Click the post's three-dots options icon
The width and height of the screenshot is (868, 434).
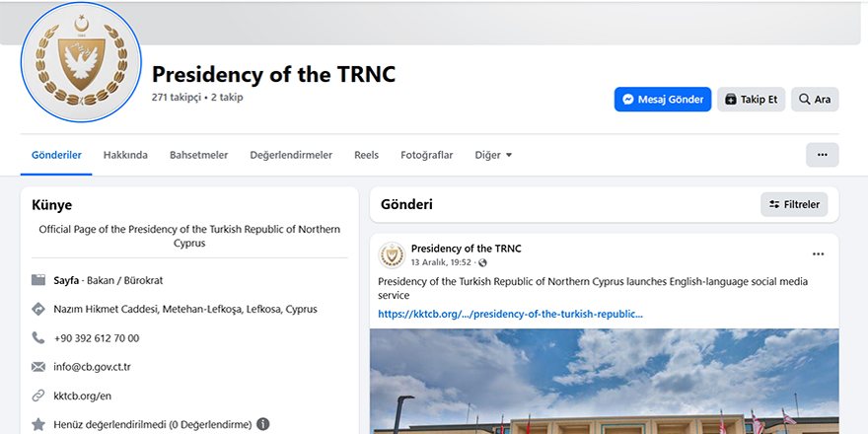(x=817, y=254)
